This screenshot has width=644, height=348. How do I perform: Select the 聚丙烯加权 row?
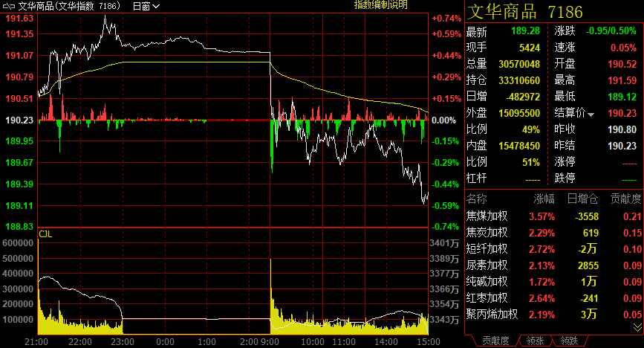pos(491,314)
